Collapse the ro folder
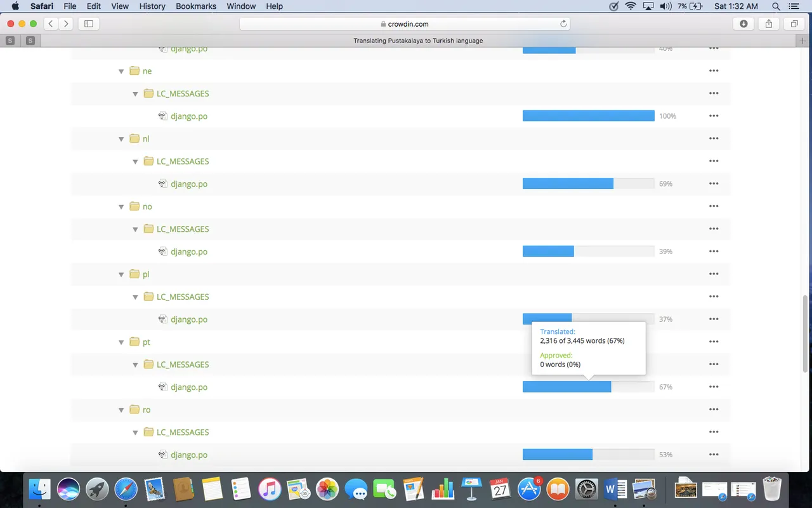Image resolution: width=812 pixels, height=508 pixels. click(121, 410)
